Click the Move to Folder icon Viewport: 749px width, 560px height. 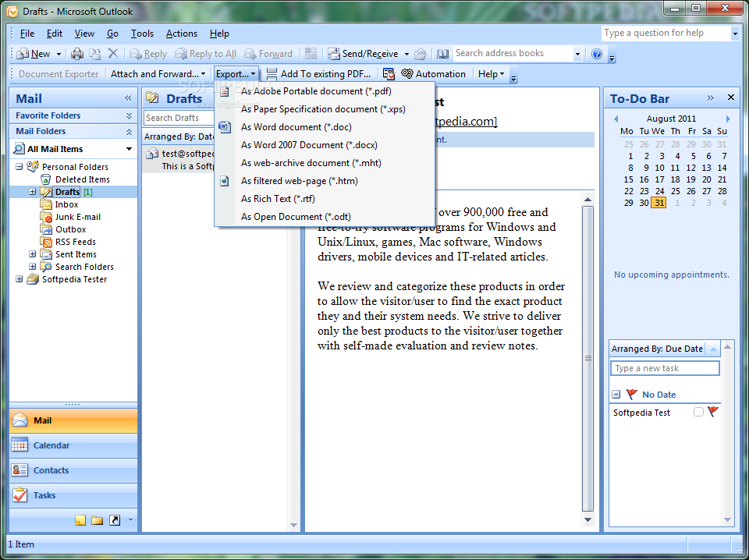[x=95, y=54]
